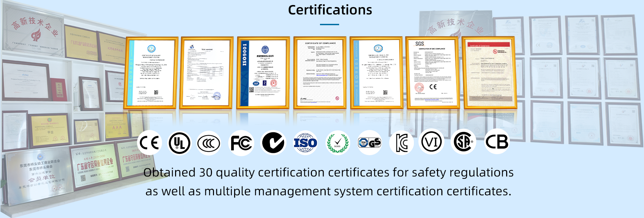View the red-header Intertek compliance certificate
This screenshot has width=644, height=218.
click(489, 73)
